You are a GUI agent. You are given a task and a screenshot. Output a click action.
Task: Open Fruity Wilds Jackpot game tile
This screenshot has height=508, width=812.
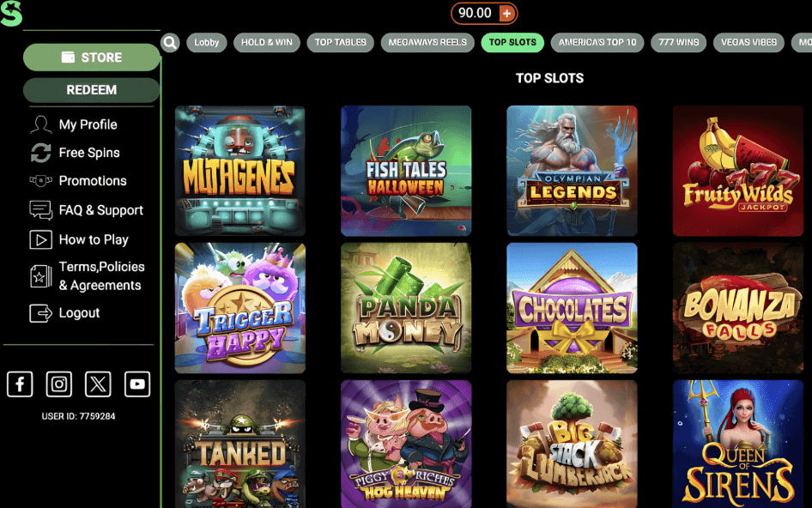click(738, 171)
